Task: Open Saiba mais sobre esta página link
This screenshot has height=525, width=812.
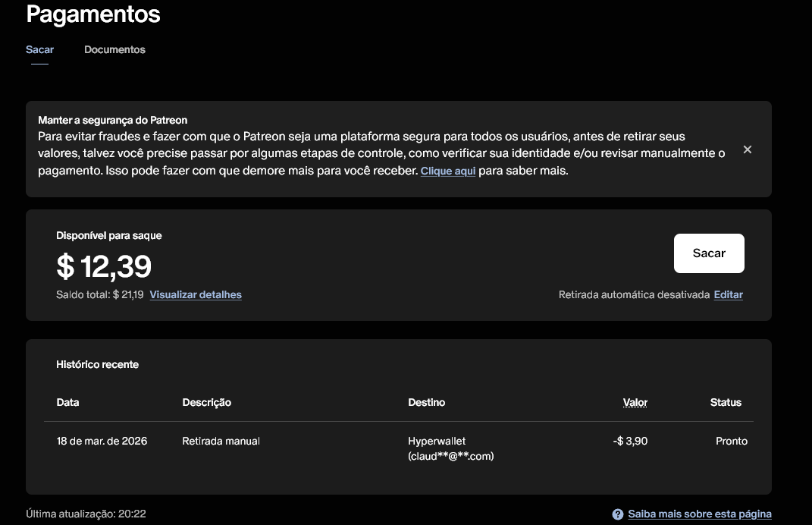Action: [700, 514]
